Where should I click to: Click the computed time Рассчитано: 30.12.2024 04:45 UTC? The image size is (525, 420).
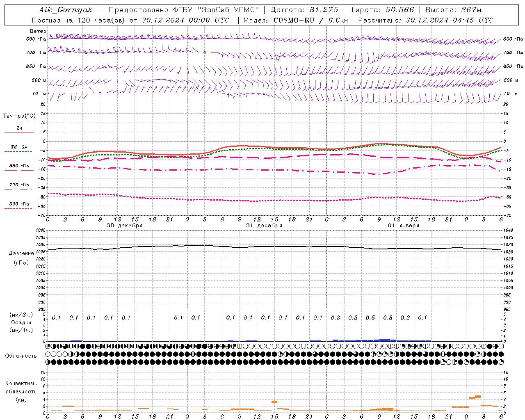pyautogui.click(x=426, y=20)
